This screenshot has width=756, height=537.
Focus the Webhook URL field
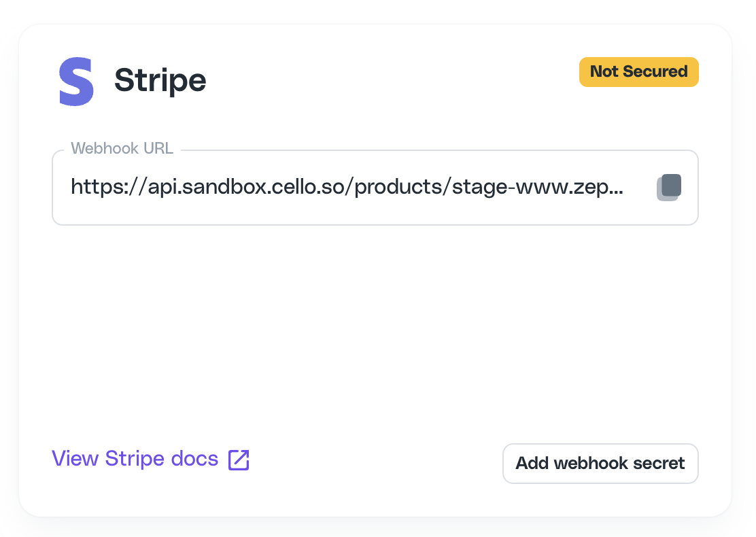[375, 187]
